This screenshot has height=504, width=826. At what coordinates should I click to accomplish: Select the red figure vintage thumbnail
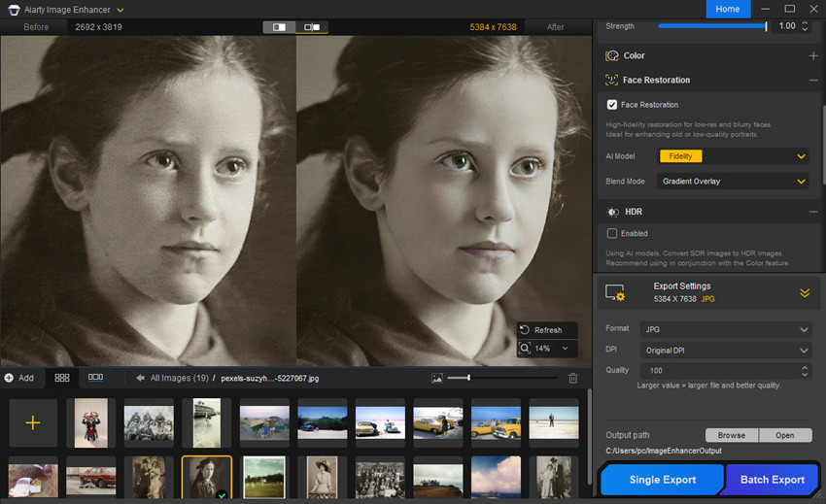pyautogui.click(x=91, y=422)
